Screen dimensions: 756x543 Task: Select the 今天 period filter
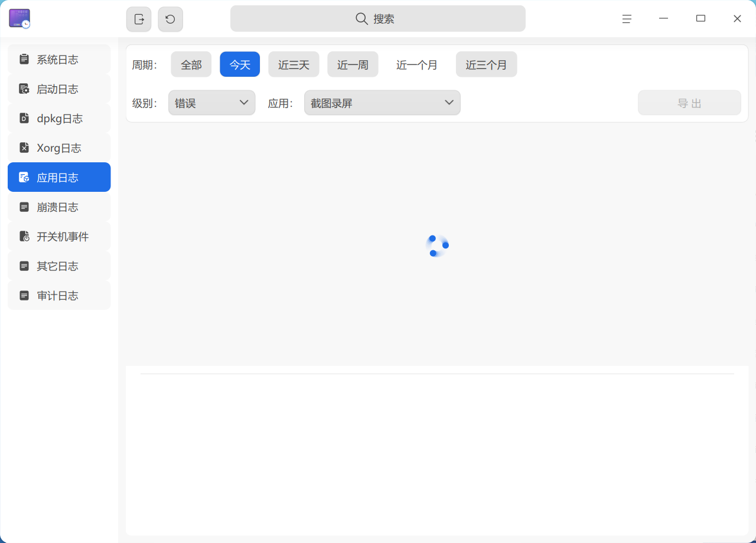pyautogui.click(x=240, y=64)
